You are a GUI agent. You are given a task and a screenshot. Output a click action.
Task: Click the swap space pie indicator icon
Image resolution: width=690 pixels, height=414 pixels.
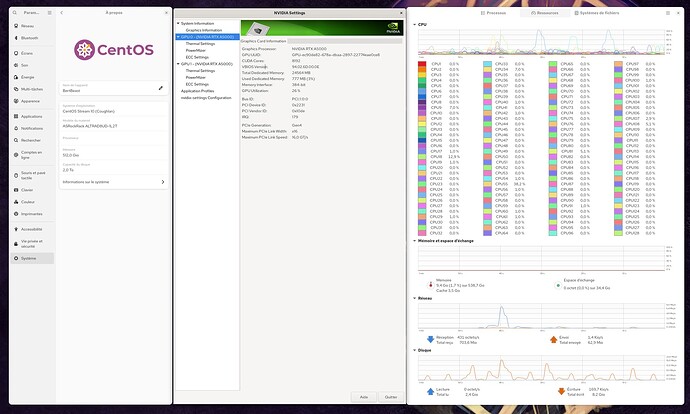[x=558, y=285]
